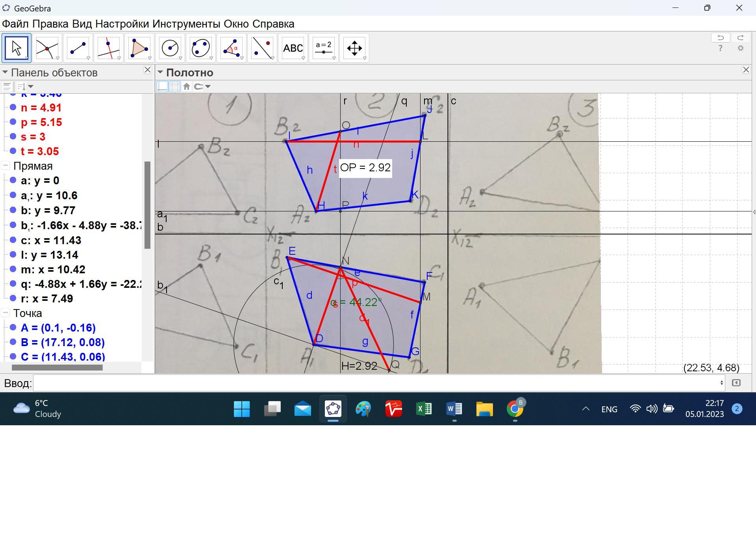Toggle visibility of line c: x = 11.43
Screen dimensions: 756x554
13,240
